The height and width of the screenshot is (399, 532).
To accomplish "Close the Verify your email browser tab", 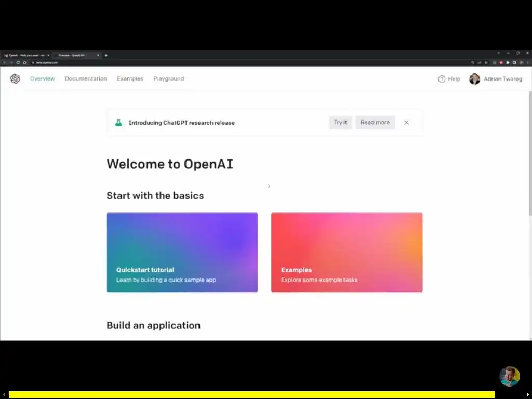I will [x=48, y=55].
